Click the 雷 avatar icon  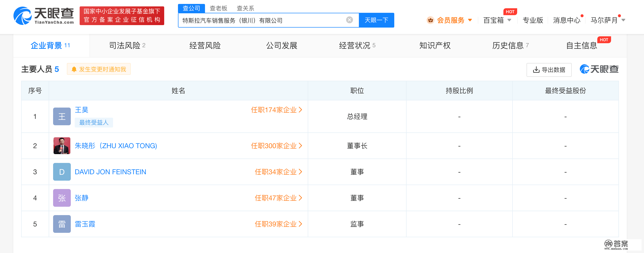point(62,224)
